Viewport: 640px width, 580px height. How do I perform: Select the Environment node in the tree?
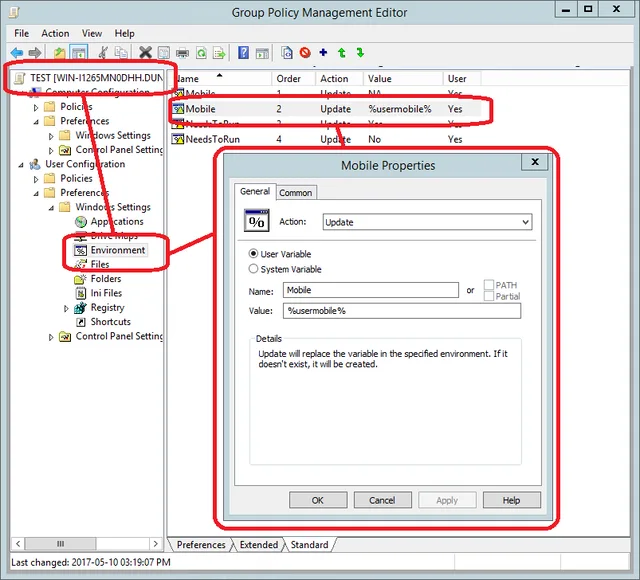[x=118, y=250]
